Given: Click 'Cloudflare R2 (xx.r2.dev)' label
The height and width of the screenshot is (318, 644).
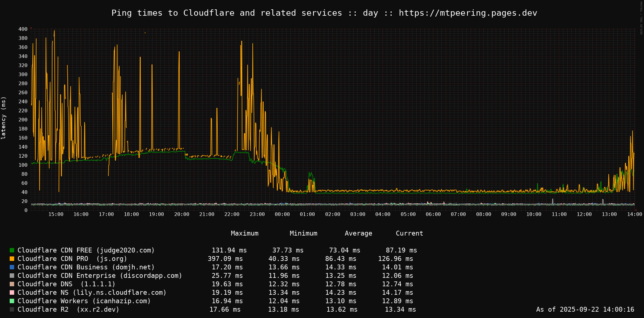Looking at the screenshot, I should click(69, 310).
